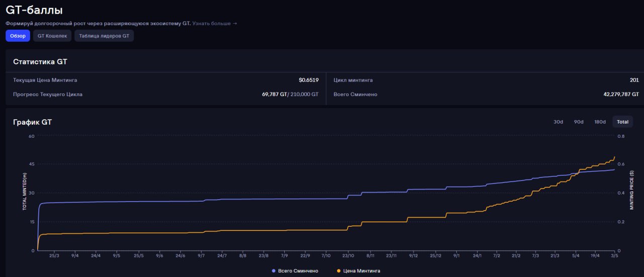Click the 5/4 date marker on axis
This screenshot has height=277, width=644.
click(576, 255)
